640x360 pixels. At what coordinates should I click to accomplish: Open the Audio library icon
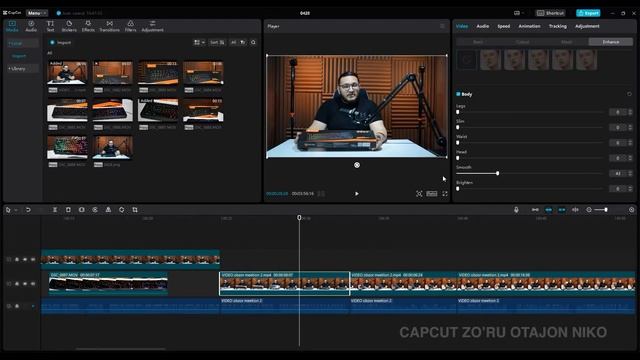(x=31, y=26)
